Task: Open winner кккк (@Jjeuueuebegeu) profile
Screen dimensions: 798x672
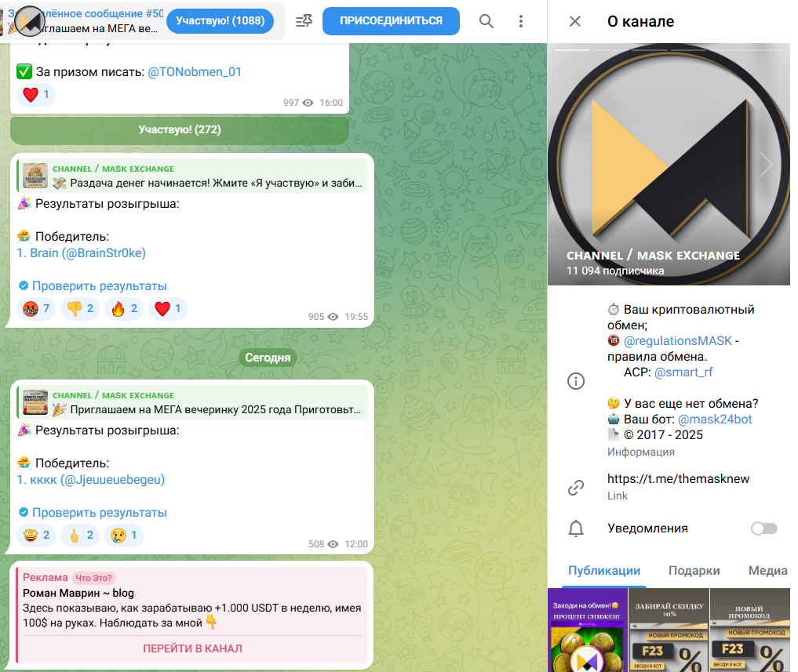Action: click(91, 480)
